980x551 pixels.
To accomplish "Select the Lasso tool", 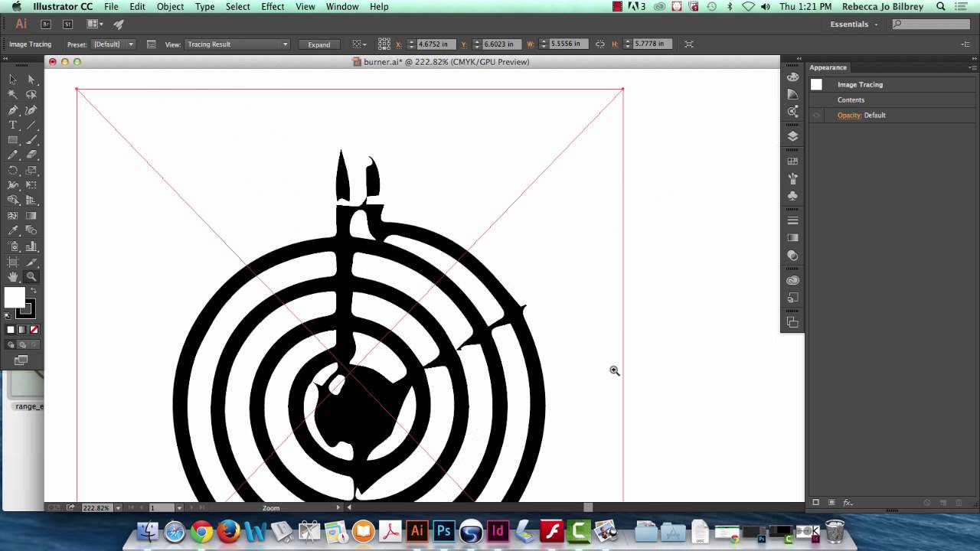I will [x=31, y=94].
